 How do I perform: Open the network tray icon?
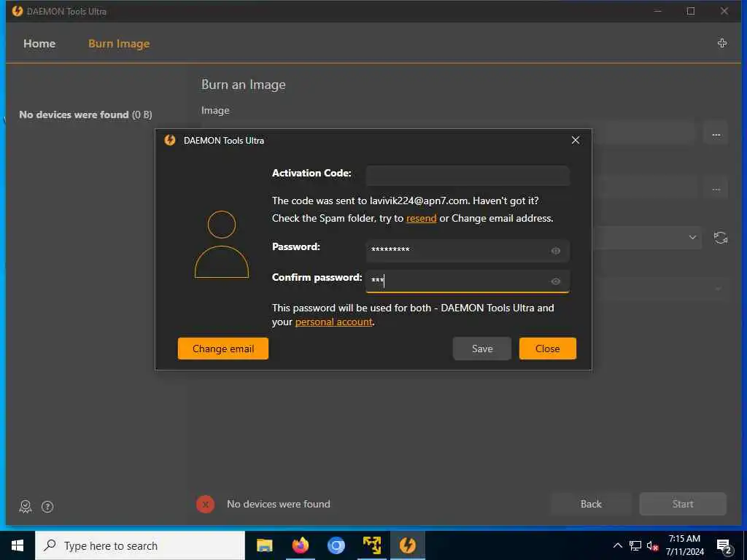tap(635, 545)
